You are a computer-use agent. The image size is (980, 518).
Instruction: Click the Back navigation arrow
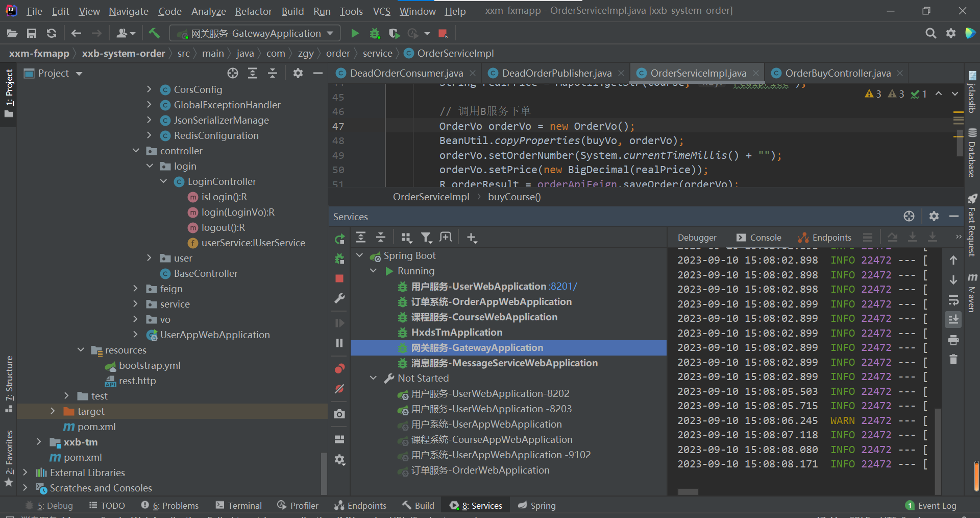pos(77,33)
